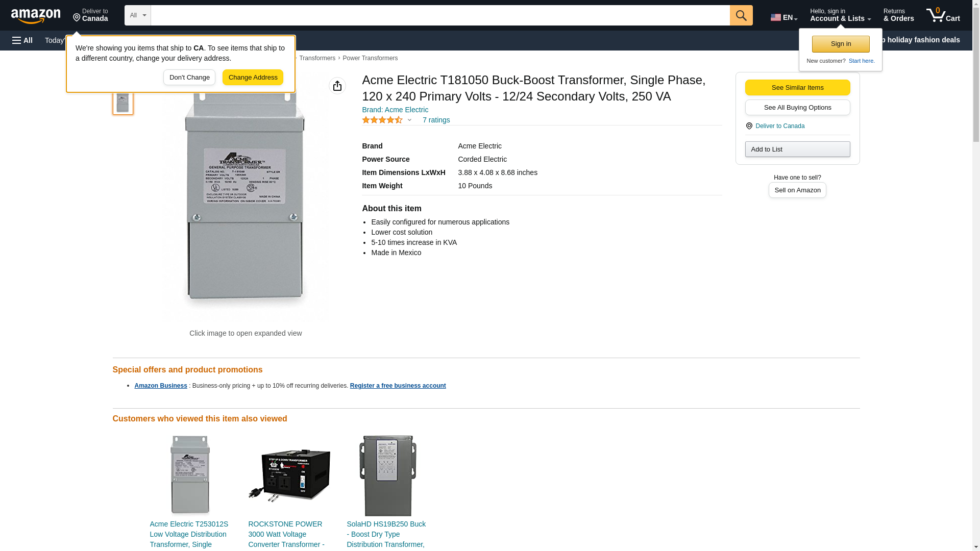The width and height of the screenshot is (980, 551).
Task: Open Power Transformers breadcrumb
Action: (x=370, y=58)
